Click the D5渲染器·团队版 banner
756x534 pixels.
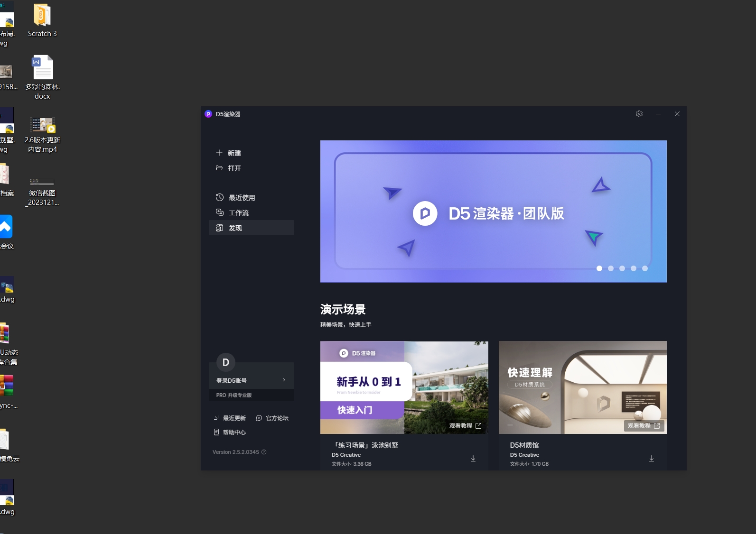click(494, 211)
